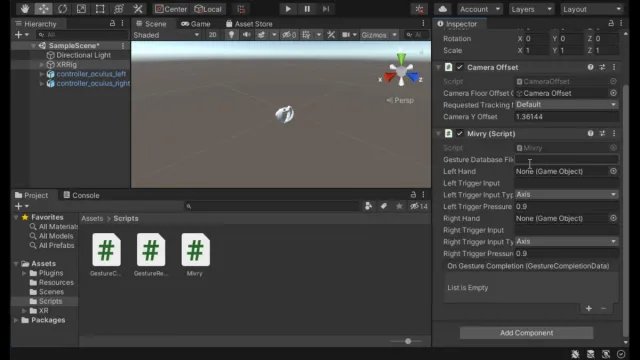Switch to the Project tab
The image size is (640, 360).
pyautogui.click(x=31, y=195)
